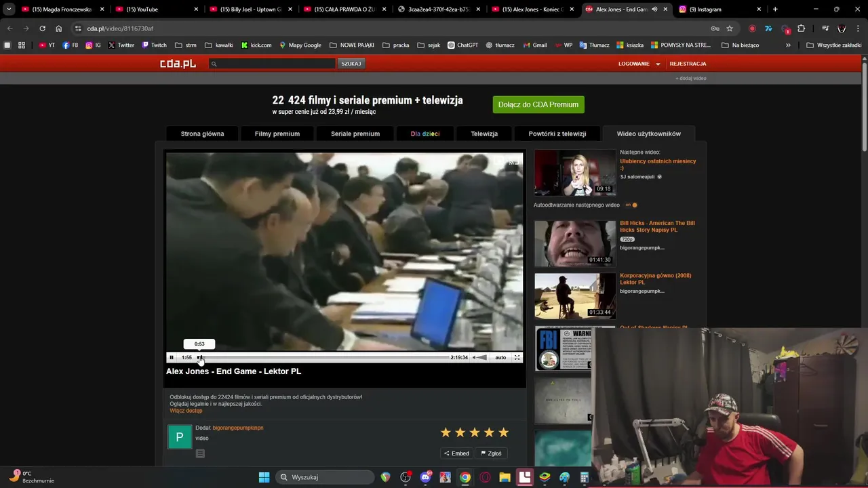The height and width of the screenshot is (488, 868).
Task: Click the Zgłoś report button
Action: coord(491,453)
